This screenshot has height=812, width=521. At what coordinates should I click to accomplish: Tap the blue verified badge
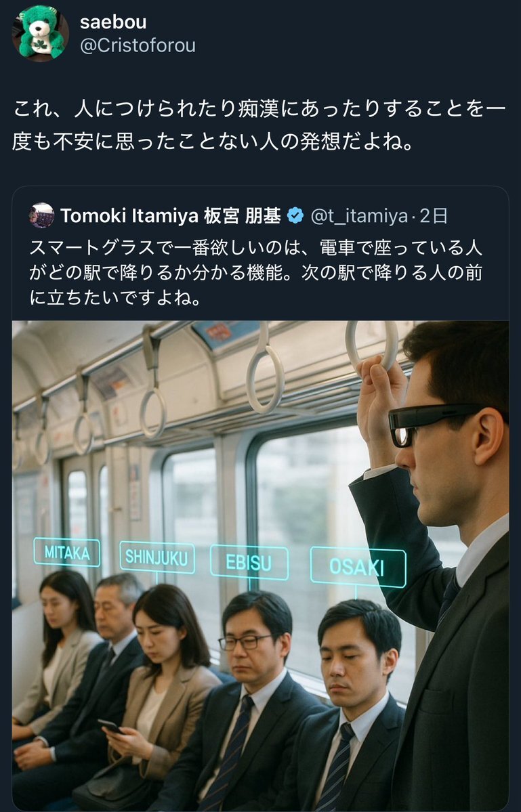click(295, 215)
